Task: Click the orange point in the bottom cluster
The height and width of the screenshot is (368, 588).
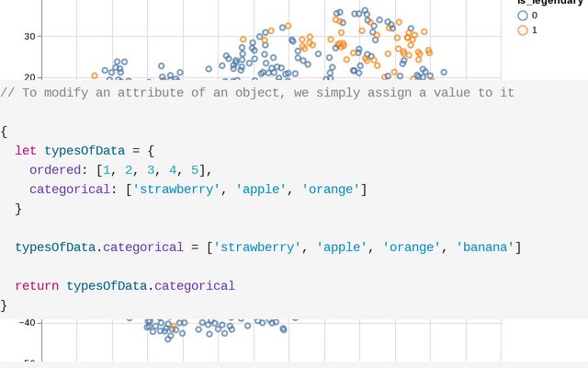Action: pos(173,327)
